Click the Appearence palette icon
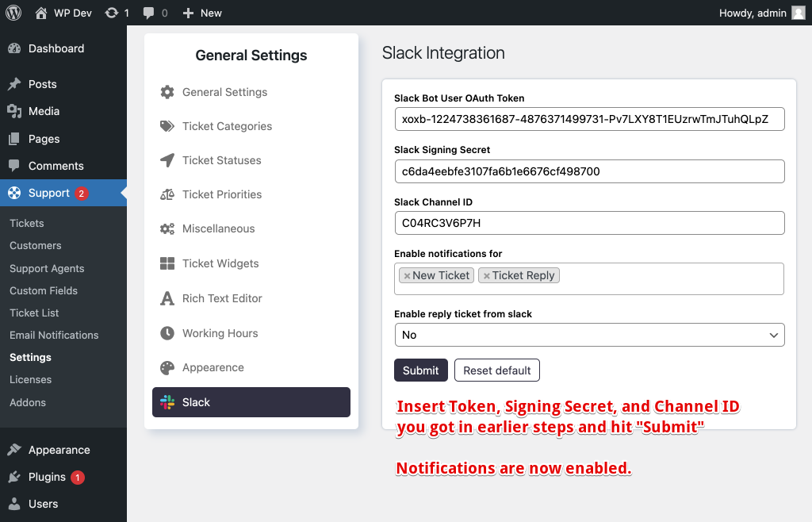Screen dimensions: 812x522 [x=167, y=367]
